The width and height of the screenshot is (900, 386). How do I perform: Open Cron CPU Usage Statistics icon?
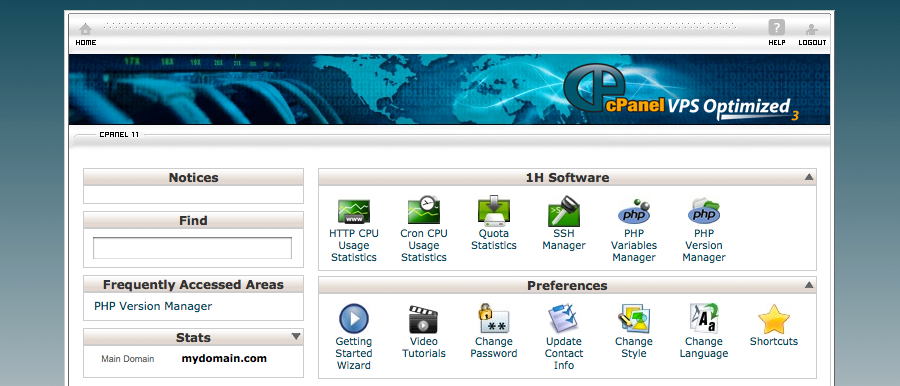coord(424,210)
